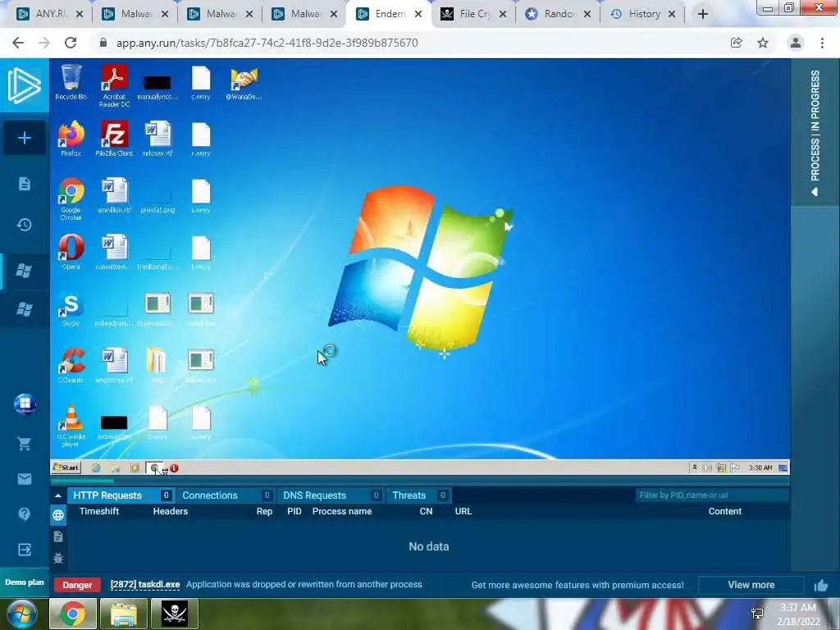This screenshot has height=630, width=840.
Task: Open the envelope contact icon in sidebar
Action: (24, 479)
